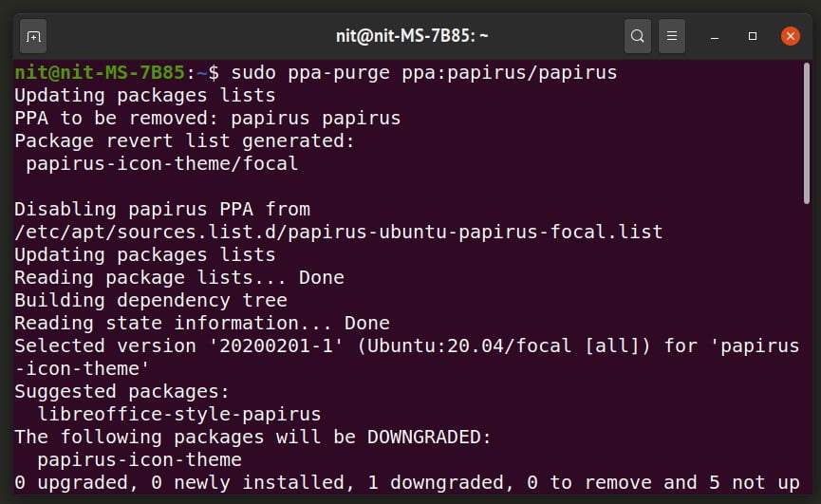
Task: Open the hamburger menu
Action: 672,36
